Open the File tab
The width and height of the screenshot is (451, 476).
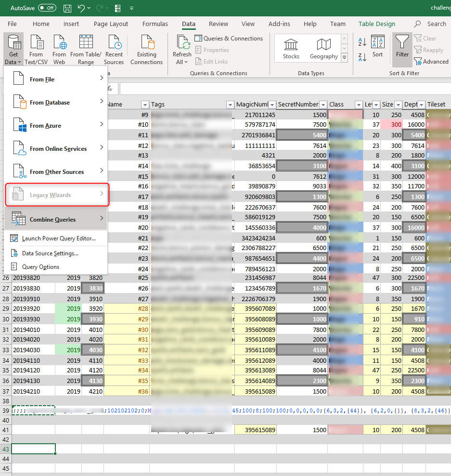pos(12,24)
